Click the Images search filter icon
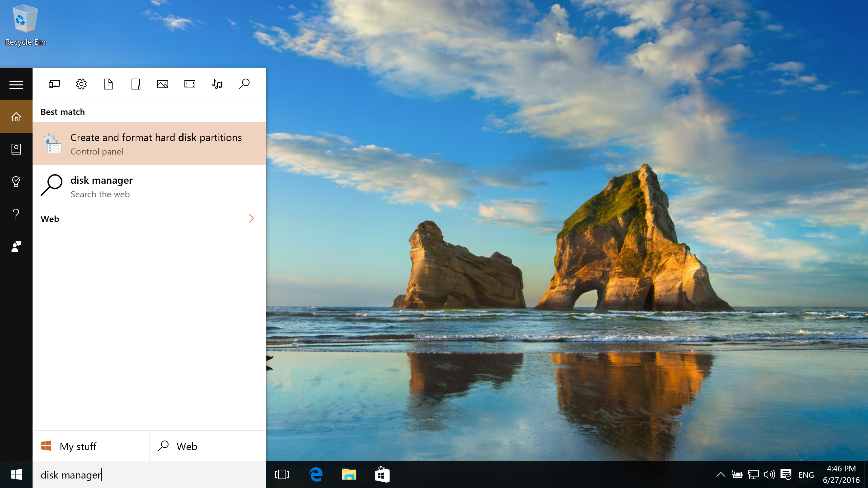Viewport: 868px width, 488px height. pos(162,84)
